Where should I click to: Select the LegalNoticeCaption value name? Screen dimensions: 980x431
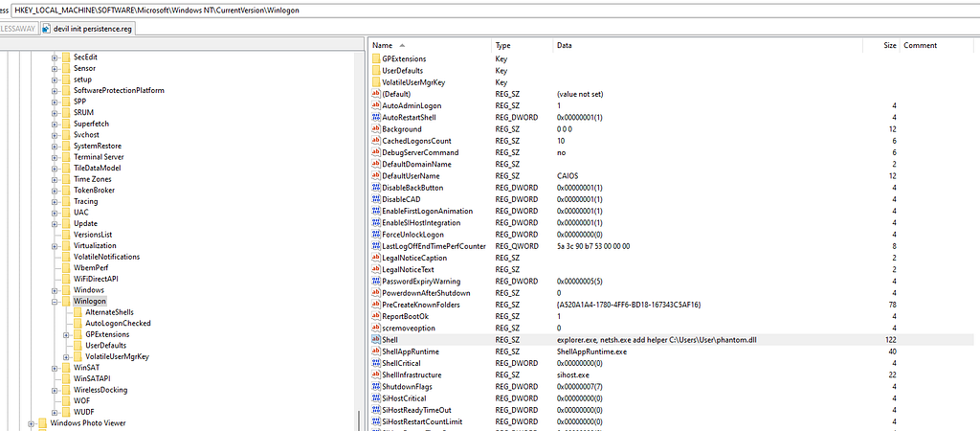click(x=414, y=258)
